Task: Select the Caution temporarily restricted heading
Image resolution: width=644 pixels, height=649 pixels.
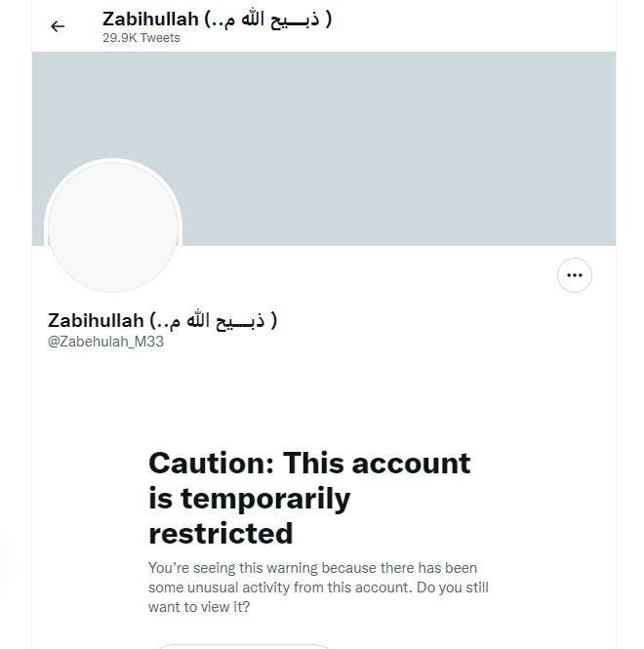Action: pos(309,498)
